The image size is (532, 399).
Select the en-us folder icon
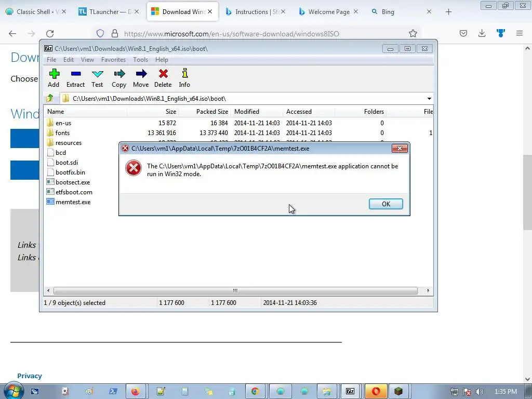[x=50, y=123]
